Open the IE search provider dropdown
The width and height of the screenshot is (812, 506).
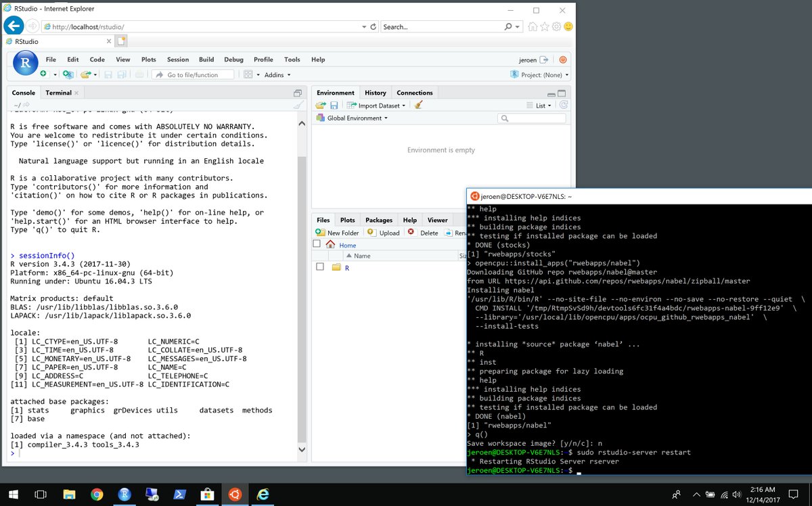pos(518,26)
